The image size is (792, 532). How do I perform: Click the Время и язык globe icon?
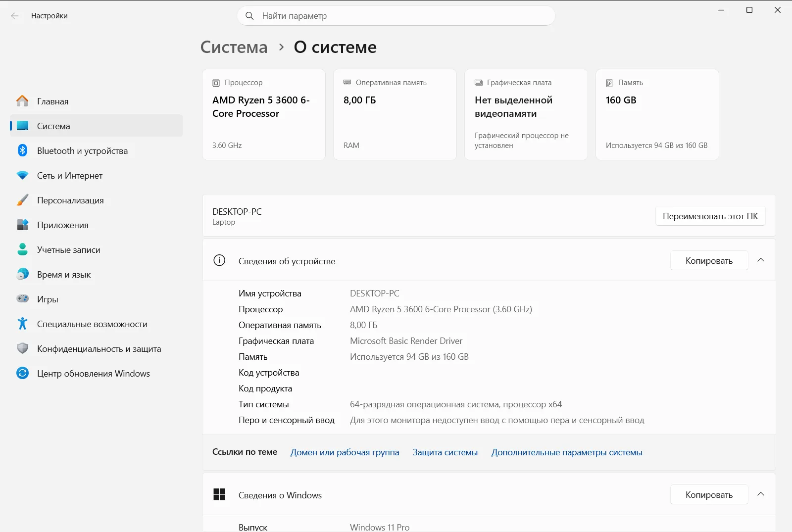[22, 274]
